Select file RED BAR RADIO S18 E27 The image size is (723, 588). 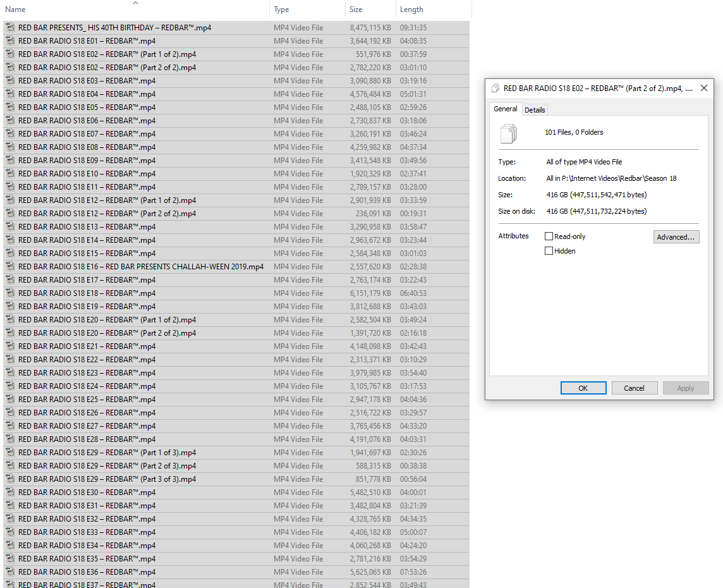(236, 426)
